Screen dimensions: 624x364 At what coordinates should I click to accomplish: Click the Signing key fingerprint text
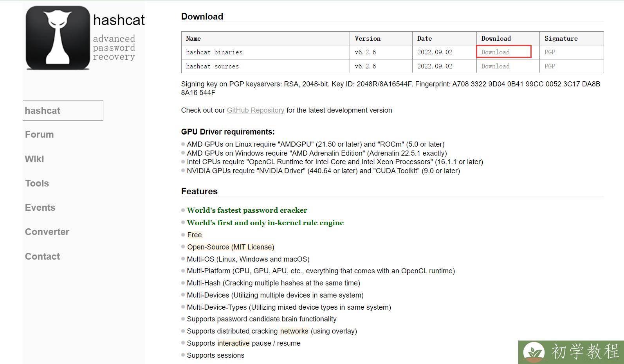pos(391,88)
